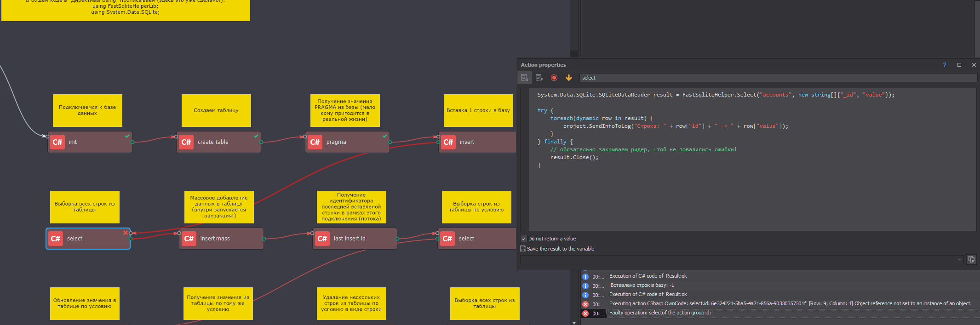Toggle the red breakpoint record icon
This screenshot has width=980, height=325.
coord(554,78)
